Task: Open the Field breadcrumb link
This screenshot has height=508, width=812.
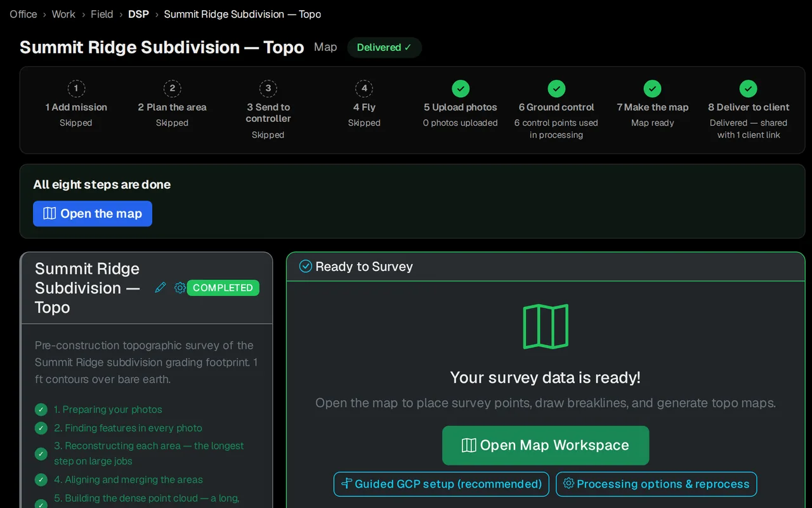Action: [101, 14]
